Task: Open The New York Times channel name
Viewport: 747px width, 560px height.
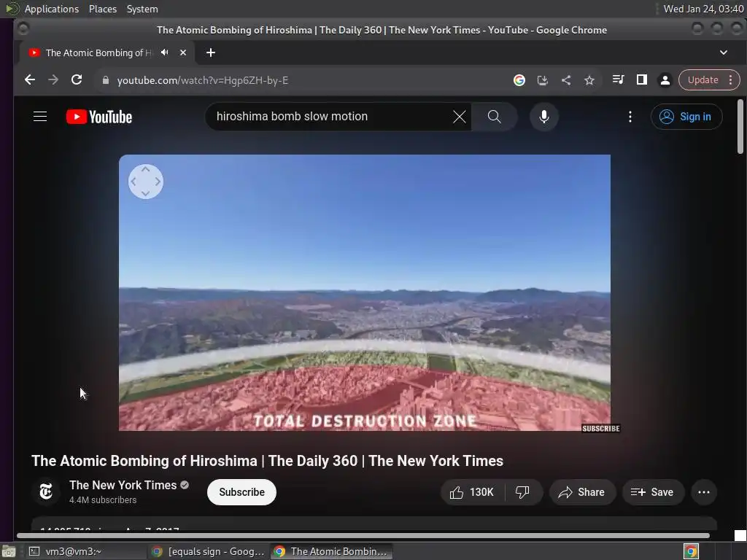Action: [x=123, y=485]
